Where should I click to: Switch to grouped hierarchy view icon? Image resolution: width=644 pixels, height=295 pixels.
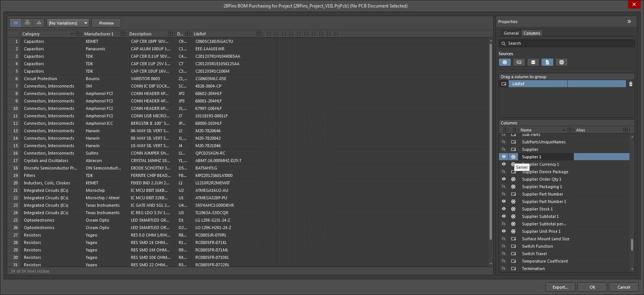pyautogui.click(x=27, y=23)
